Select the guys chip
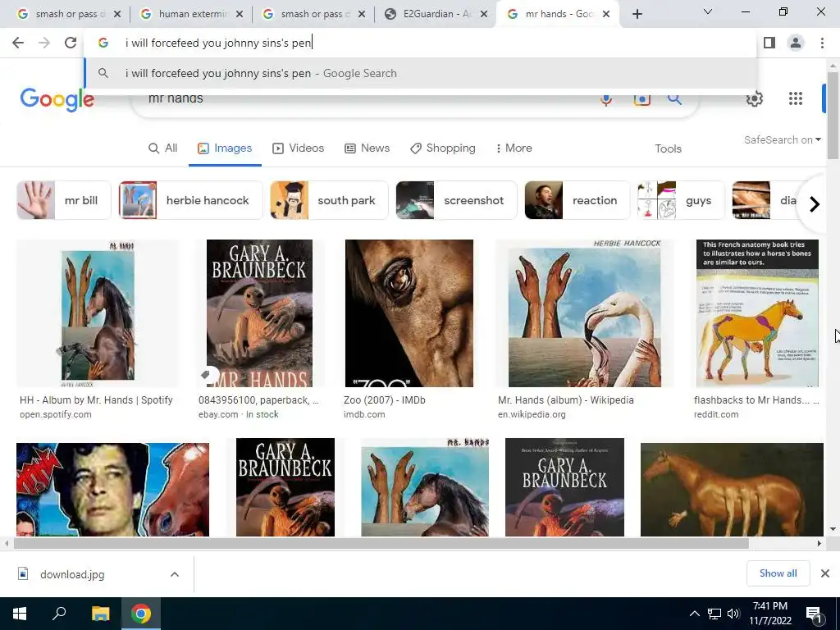This screenshot has height=630, width=840. [681, 200]
